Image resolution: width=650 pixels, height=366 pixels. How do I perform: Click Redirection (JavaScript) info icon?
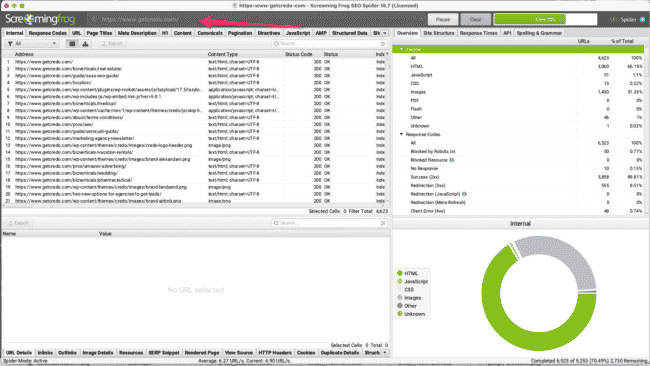[464, 194]
